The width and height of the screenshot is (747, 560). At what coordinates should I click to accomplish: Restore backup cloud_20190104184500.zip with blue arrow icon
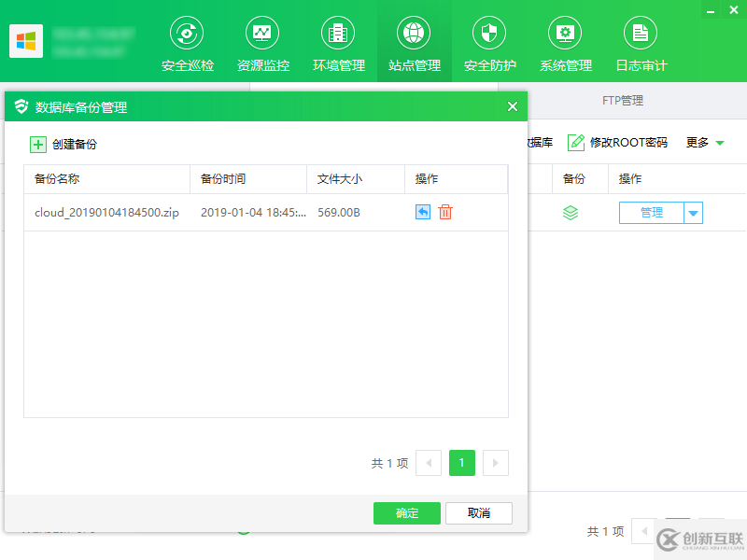click(423, 212)
